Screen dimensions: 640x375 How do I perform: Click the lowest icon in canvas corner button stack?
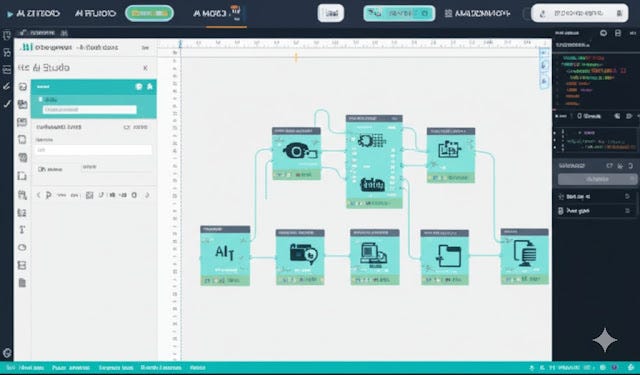pos(544,82)
